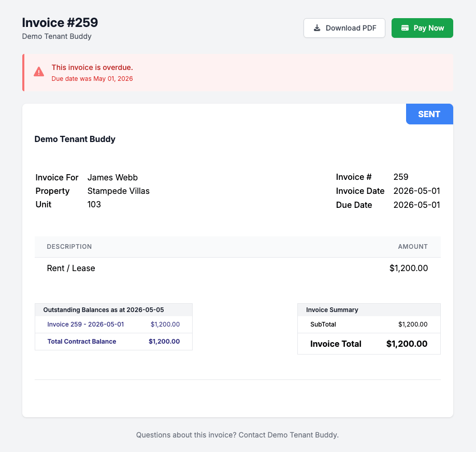
Task: Click the invoice number value 259
Action: point(401,177)
